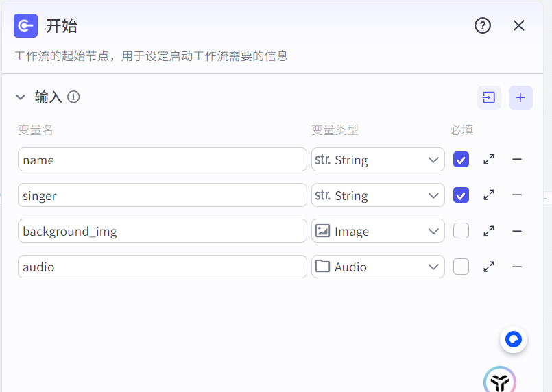
Task: Open the Audio type dropdown
Action: pos(378,267)
